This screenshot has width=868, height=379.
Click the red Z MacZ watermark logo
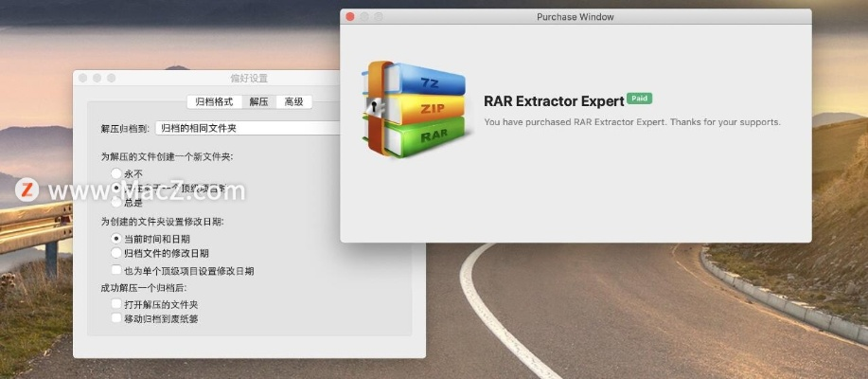tap(27, 189)
